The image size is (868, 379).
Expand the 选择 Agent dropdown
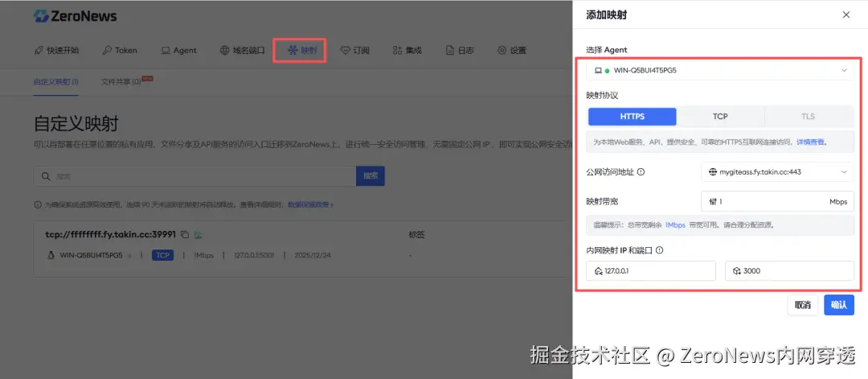click(x=720, y=70)
